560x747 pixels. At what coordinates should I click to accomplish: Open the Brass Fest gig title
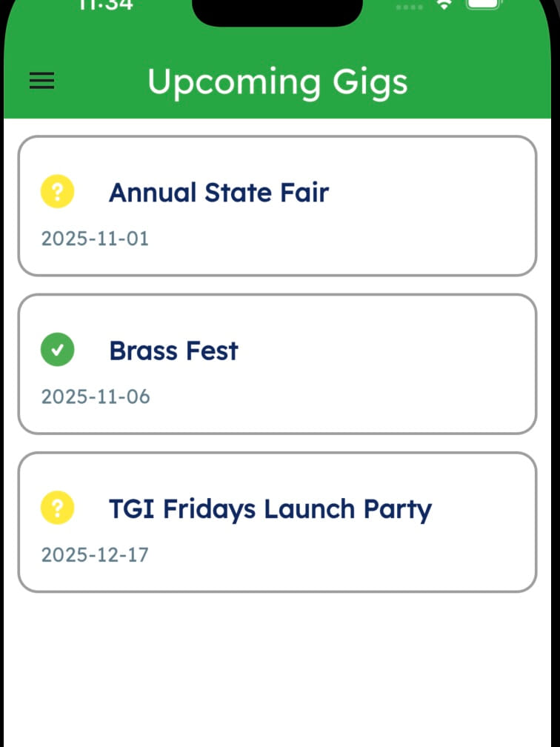pos(173,351)
